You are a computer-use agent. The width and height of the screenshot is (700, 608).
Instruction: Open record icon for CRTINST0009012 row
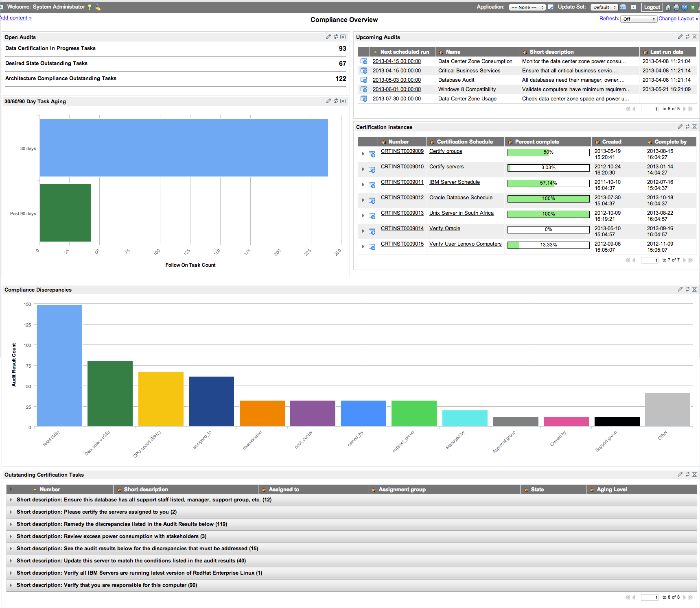pyautogui.click(x=372, y=200)
